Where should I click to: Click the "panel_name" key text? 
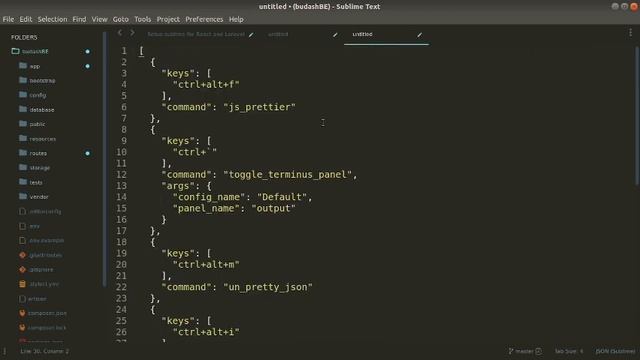206,208
